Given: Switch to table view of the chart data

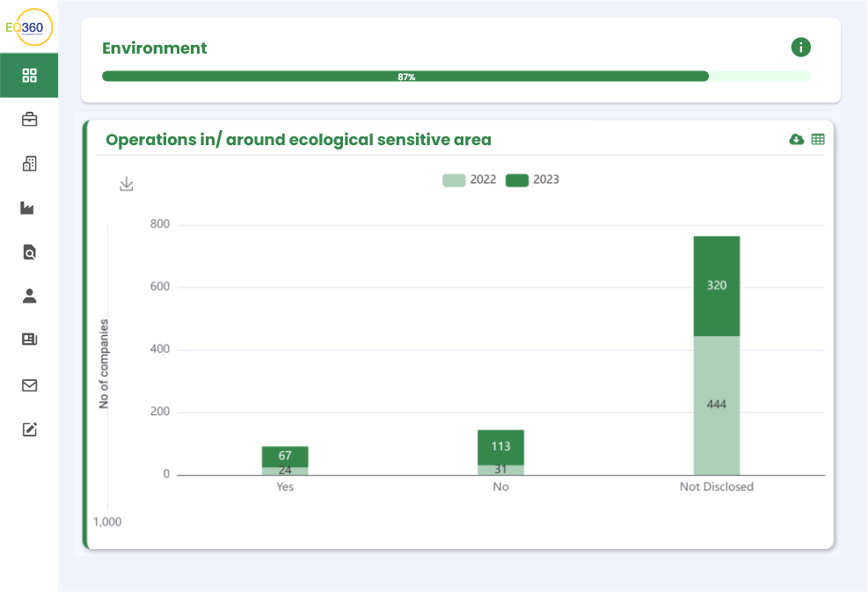Looking at the screenshot, I should click(819, 139).
